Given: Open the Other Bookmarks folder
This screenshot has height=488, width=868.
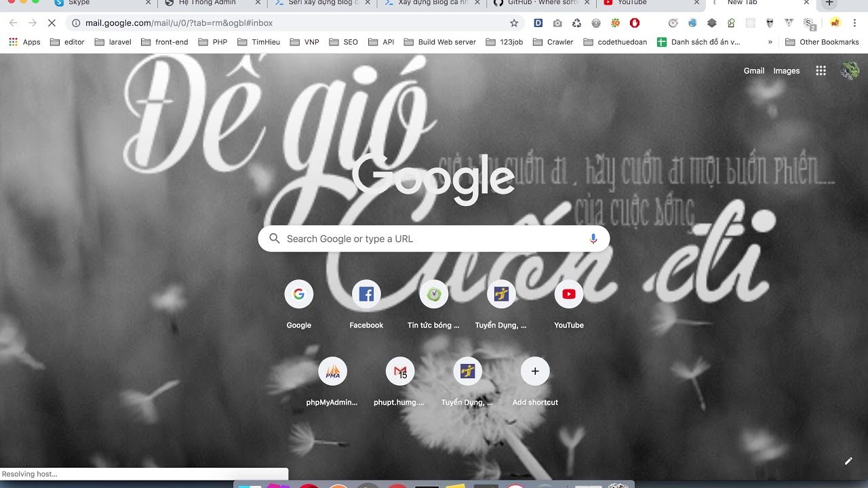Looking at the screenshot, I should tap(822, 42).
